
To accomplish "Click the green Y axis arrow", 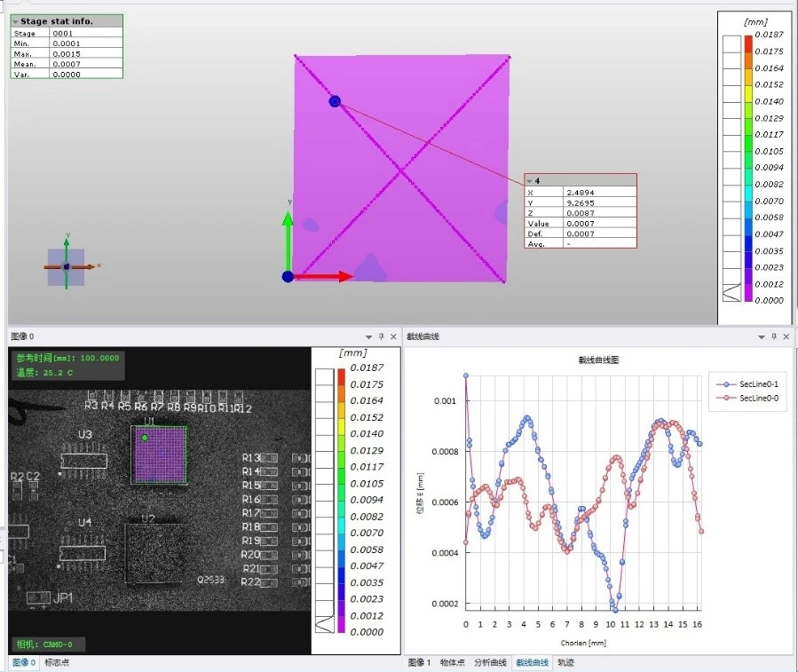I will pos(288,240).
